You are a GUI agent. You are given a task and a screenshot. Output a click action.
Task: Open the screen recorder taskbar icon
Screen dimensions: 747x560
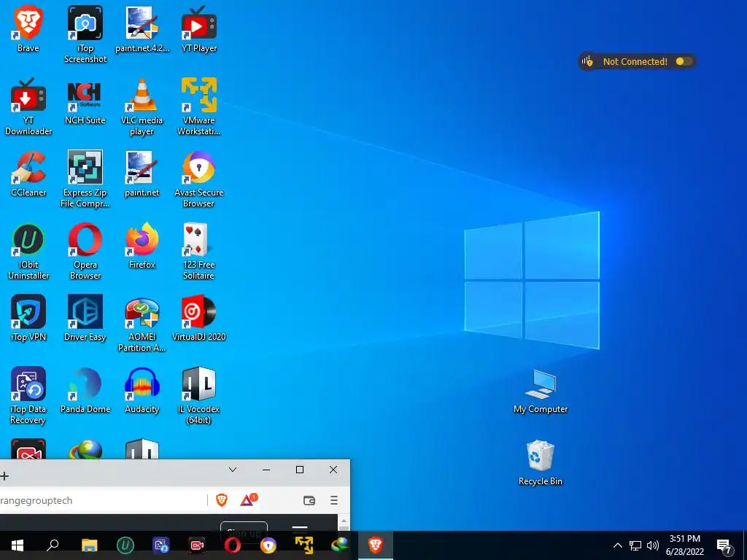[x=197, y=545]
